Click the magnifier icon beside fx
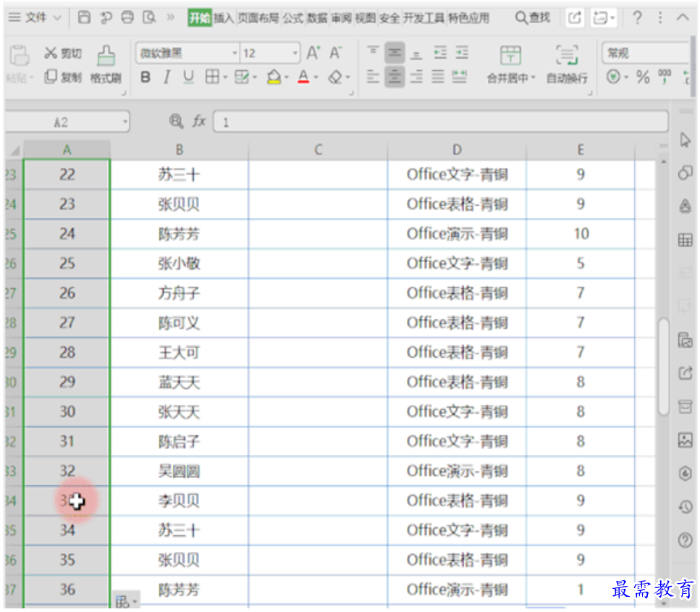The image size is (700, 612). [x=176, y=121]
